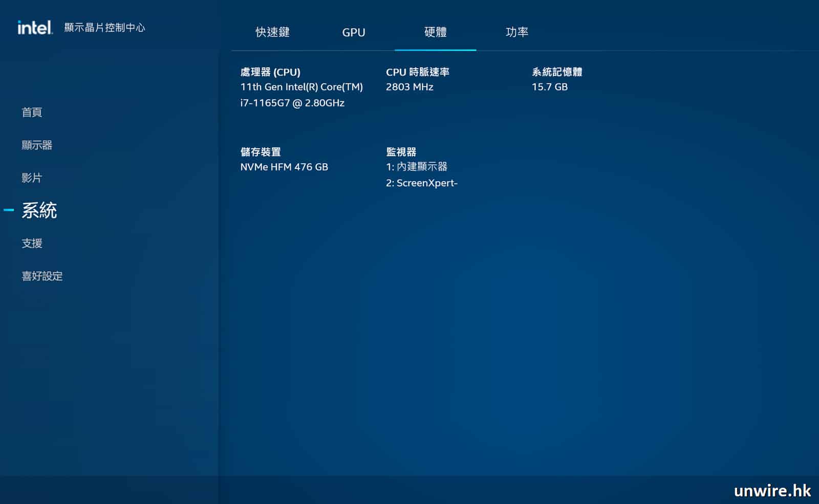Click the 處理器 (CPU) heading
The width and height of the screenshot is (819, 504).
pyautogui.click(x=270, y=72)
